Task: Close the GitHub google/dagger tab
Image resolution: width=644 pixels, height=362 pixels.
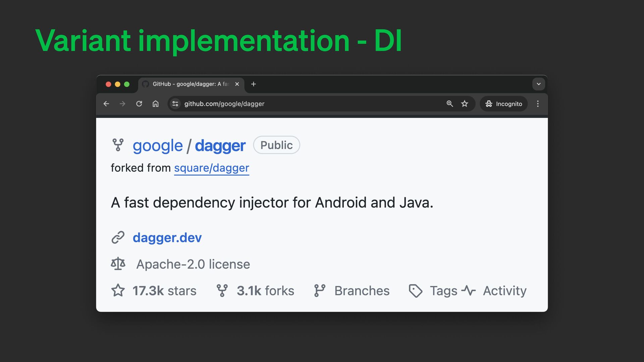Action: tap(237, 84)
